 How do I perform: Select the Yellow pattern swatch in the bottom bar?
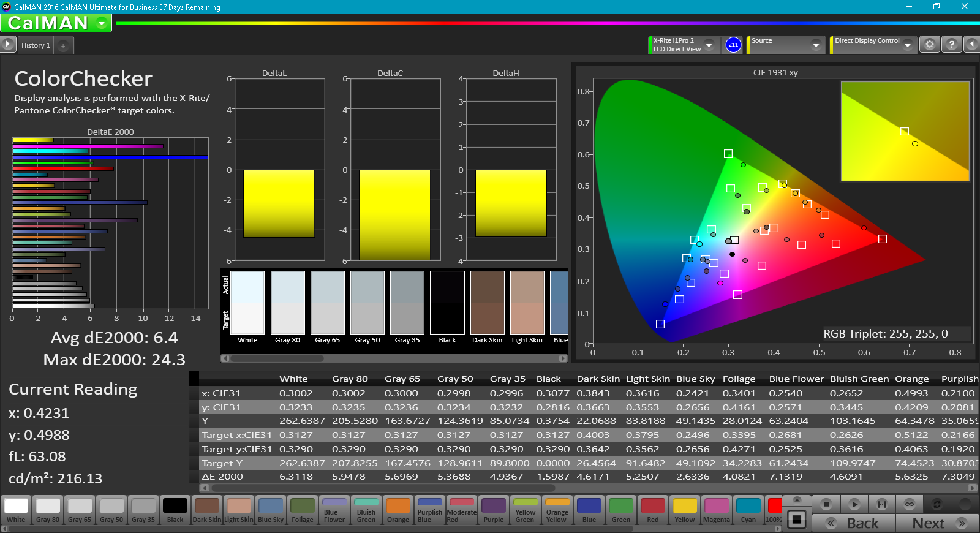[685, 510]
